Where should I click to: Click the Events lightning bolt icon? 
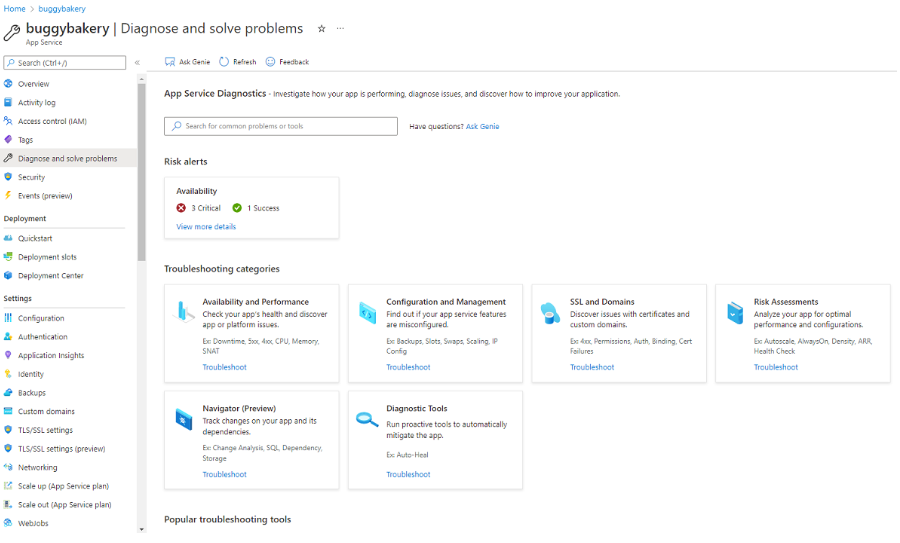tap(8, 196)
